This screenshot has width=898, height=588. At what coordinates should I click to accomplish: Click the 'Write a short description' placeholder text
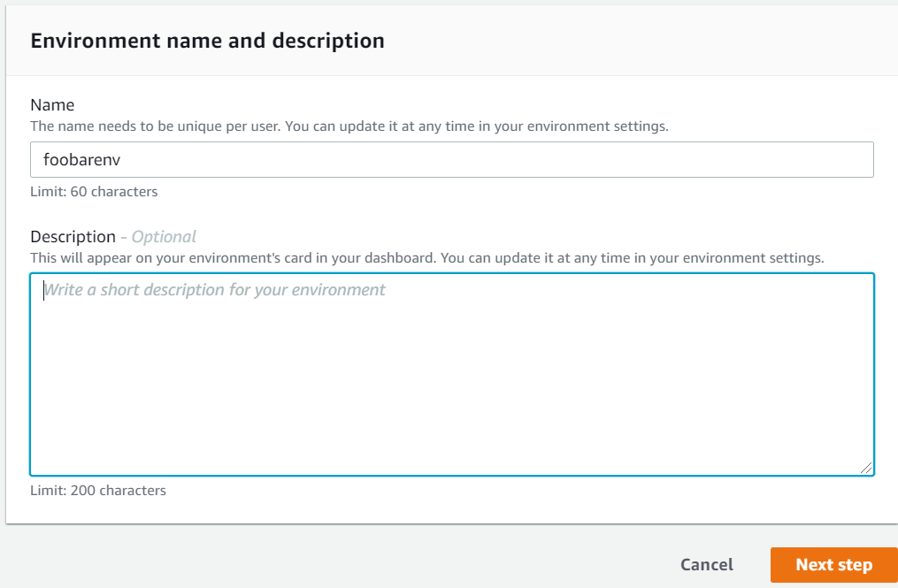point(215,290)
